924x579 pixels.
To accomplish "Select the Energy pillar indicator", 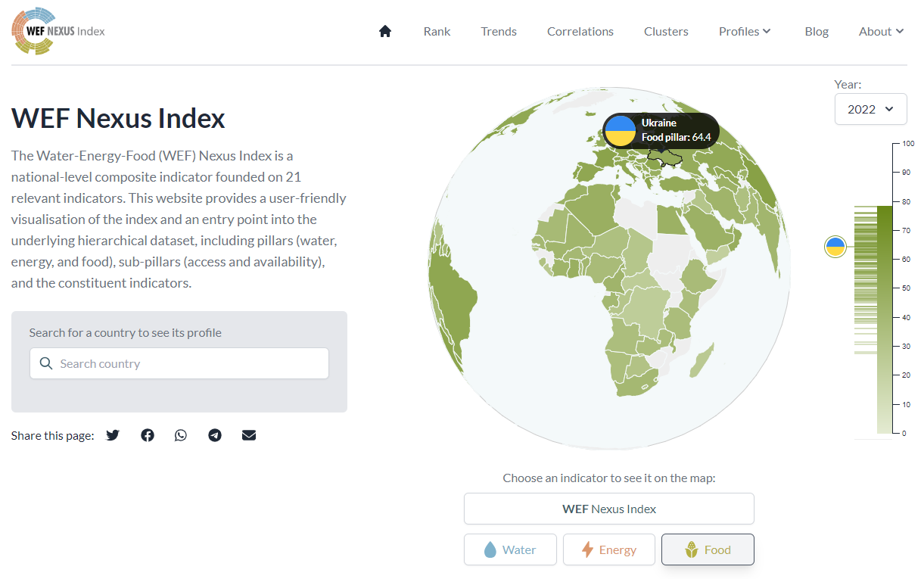I will coord(608,549).
